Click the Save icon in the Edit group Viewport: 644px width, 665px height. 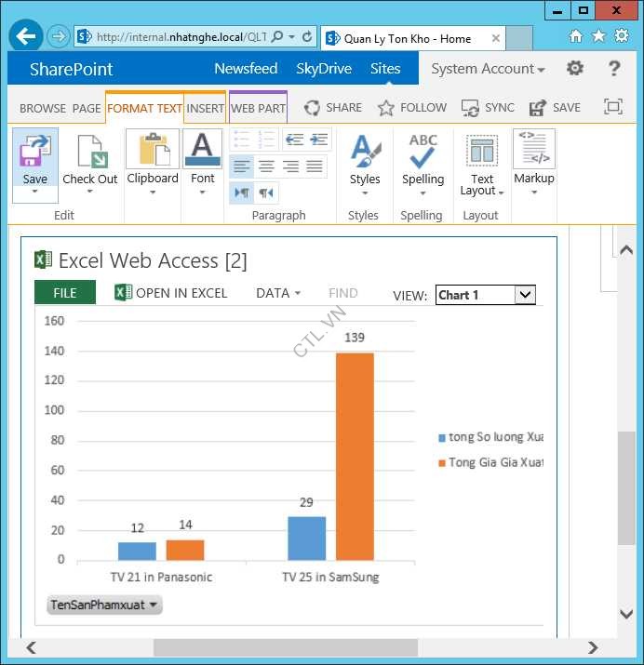pyautogui.click(x=35, y=151)
